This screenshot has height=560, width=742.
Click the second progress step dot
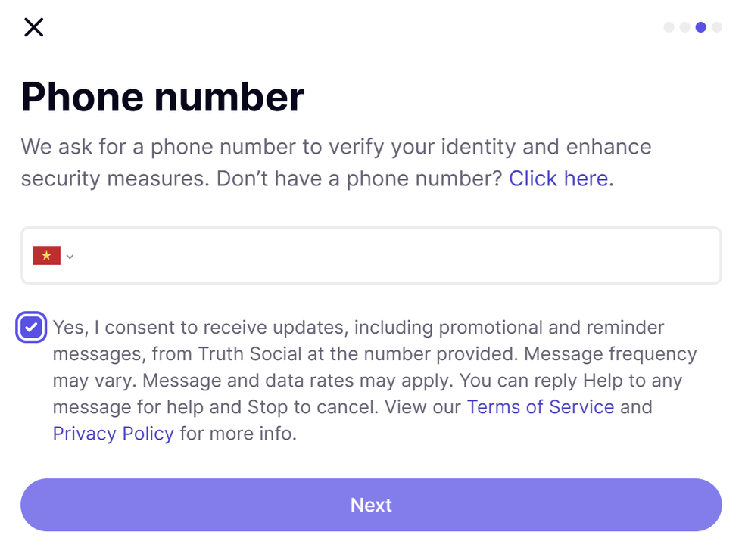coord(684,27)
